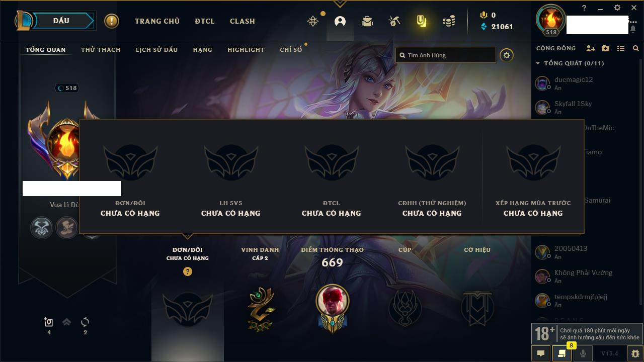Open the bug report icon
This screenshot has width=644, height=362.
coord(635,353)
